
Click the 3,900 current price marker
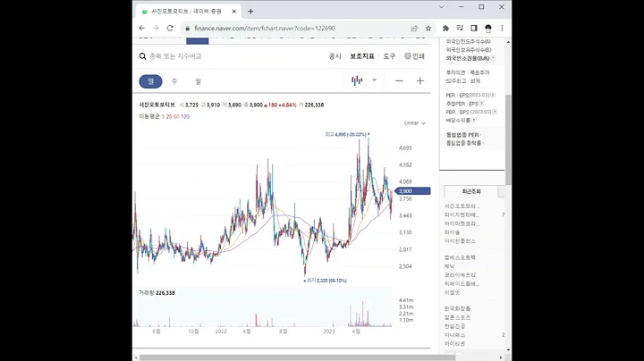click(412, 190)
